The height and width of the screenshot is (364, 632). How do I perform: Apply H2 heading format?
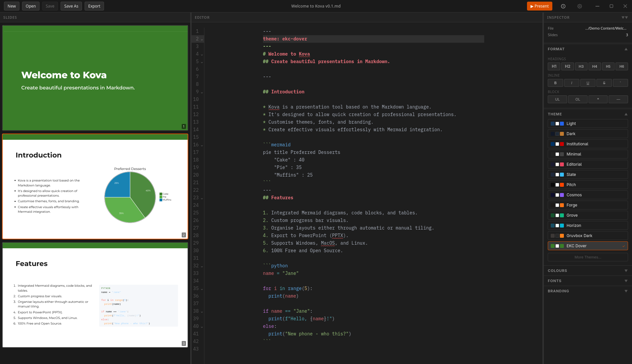[568, 66]
